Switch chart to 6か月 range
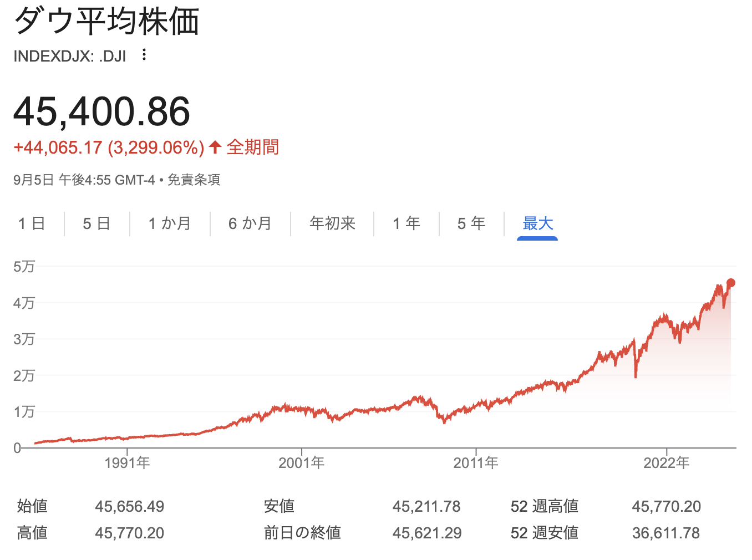Image resolution: width=752 pixels, height=560 pixels. [x=250, y=223]
